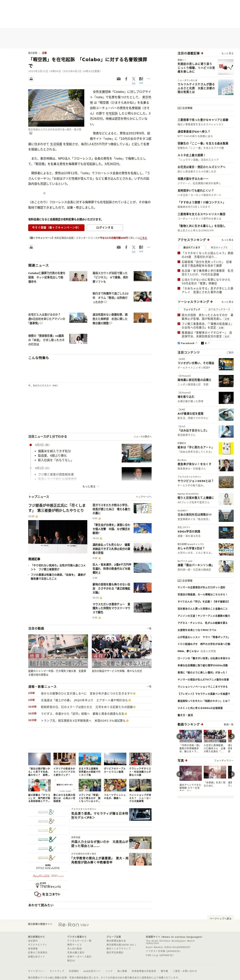Click the Aging Gracefully logo
This screenshot has height=980, width=240.
pyautogui.click(x=48, y=876)
